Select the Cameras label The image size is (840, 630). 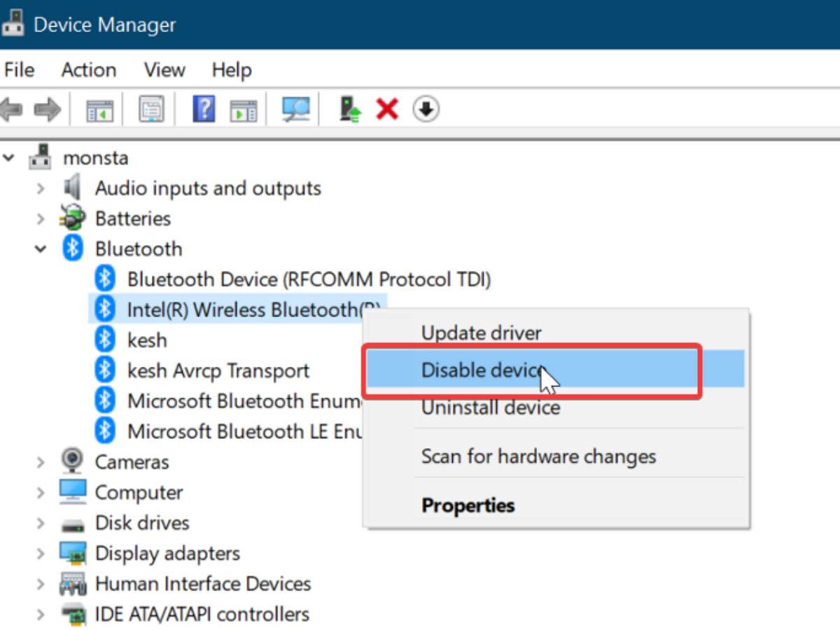132,462
